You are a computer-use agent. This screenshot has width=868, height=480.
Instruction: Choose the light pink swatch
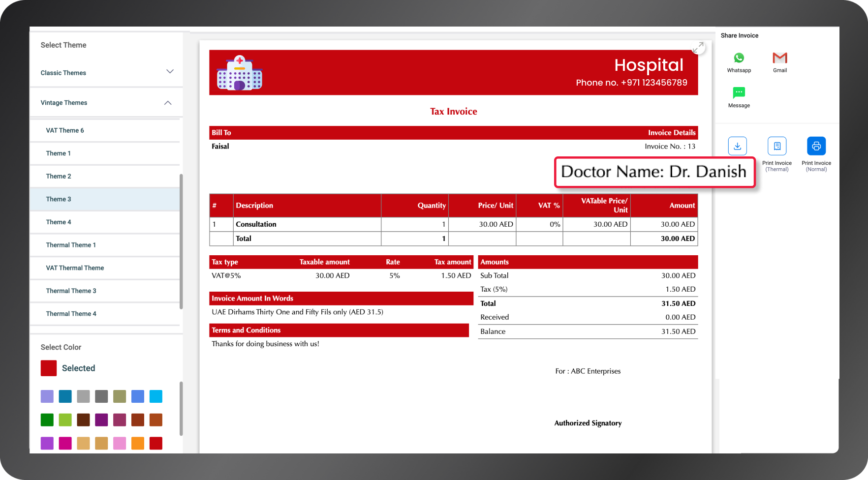(x=120, y=443)
